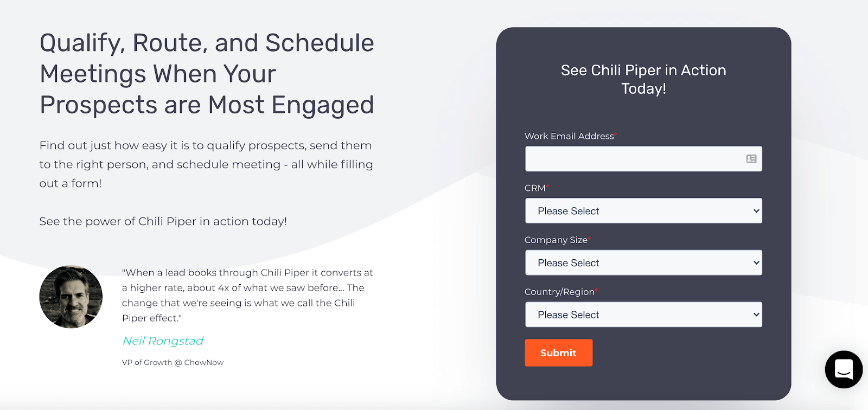
Task: Click the Country/Region label text
Action: pyautogui.click(x=559, y=292)
